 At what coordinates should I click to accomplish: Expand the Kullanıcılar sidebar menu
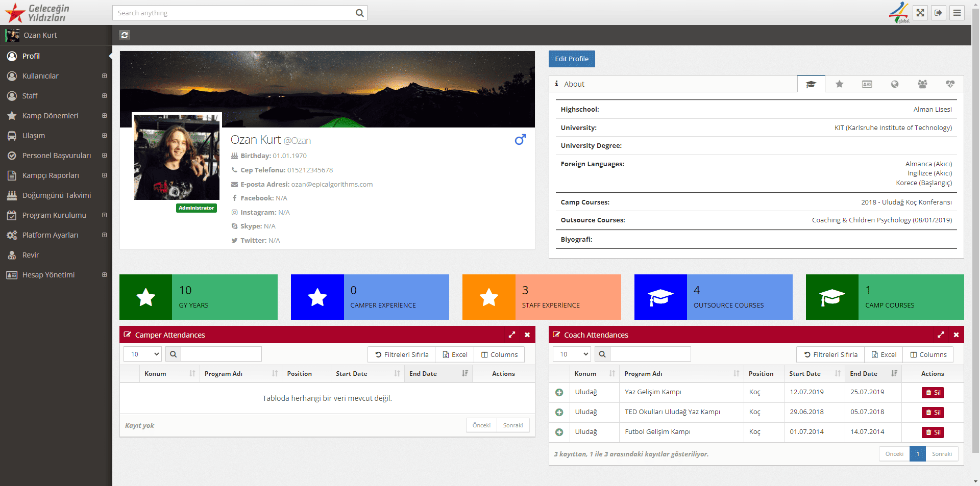click(x=56, y=76)
